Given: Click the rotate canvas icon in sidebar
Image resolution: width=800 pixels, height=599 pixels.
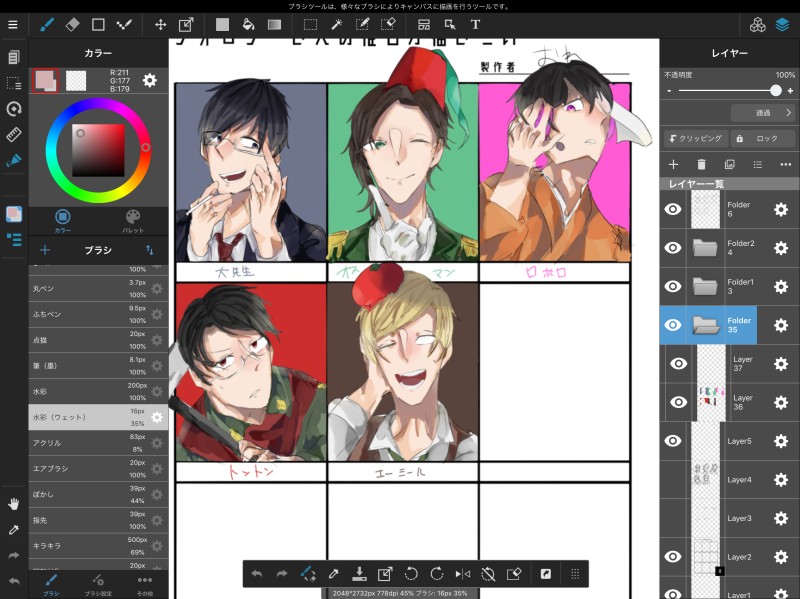Looking at the screenshot, I should [x=14, y=109].
